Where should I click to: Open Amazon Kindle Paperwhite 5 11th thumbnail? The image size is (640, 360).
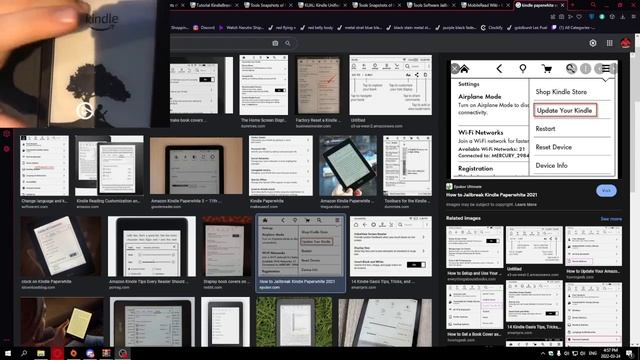coord(196,166)
